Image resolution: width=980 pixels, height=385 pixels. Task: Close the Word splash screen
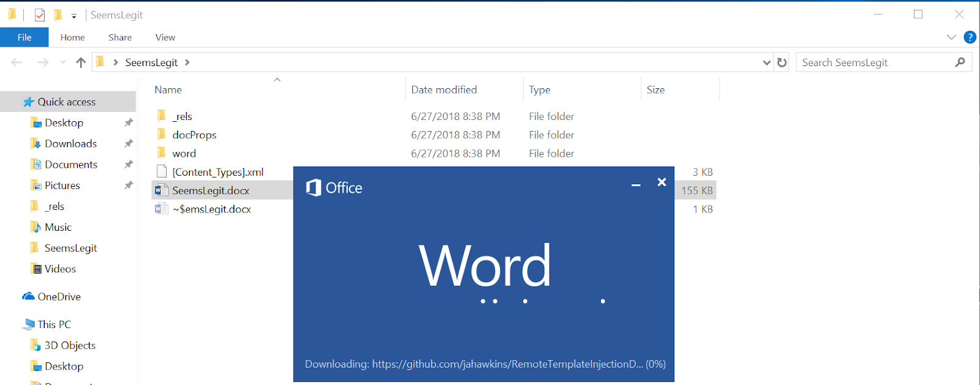[x=661, y=182]
